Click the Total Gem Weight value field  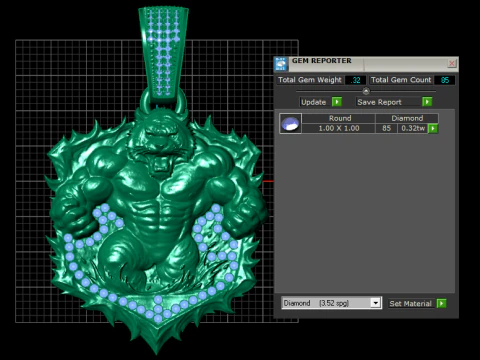point(356,80)
